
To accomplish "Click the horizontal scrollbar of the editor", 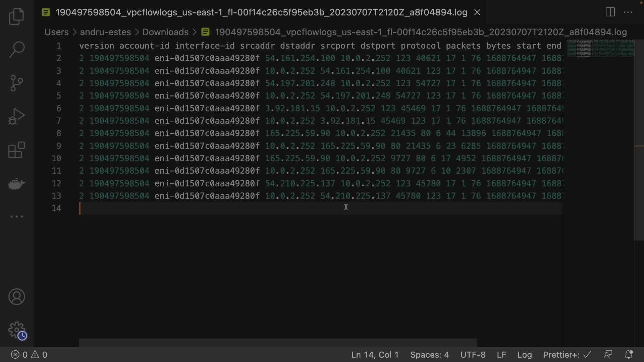I will pos(278,342).
